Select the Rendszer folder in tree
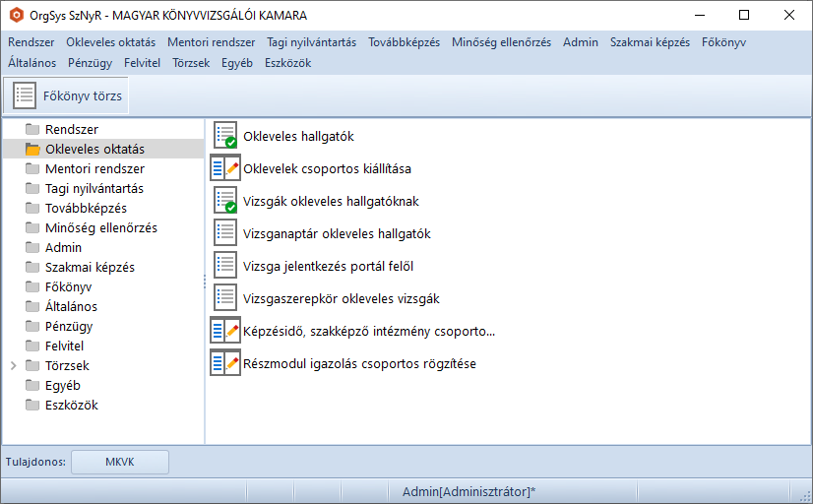This screenshot has width=813, height=504. click(x=71, y=129)
